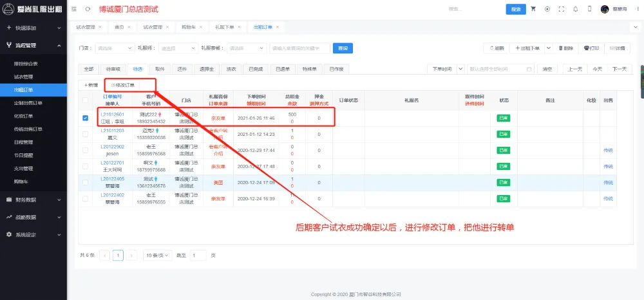Click the blue 查询 query button
The width and height of the screenshot is (644, 300).
[343, 48]
